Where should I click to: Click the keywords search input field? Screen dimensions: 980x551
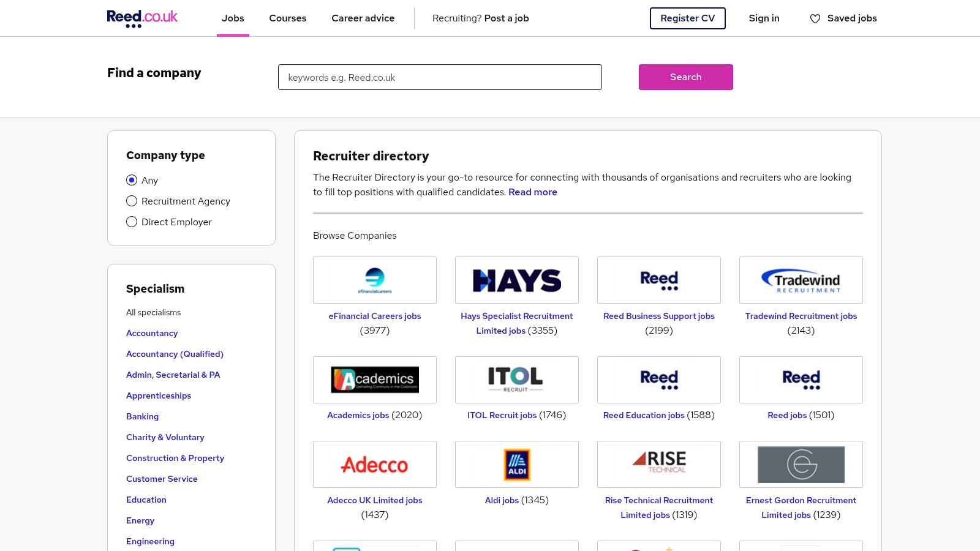[440, 77]
